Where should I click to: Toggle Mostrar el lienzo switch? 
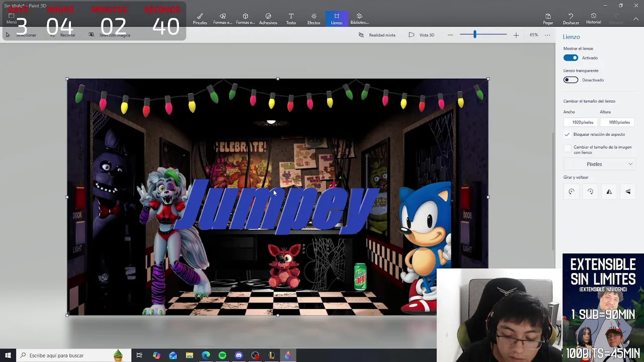point(571,58)
